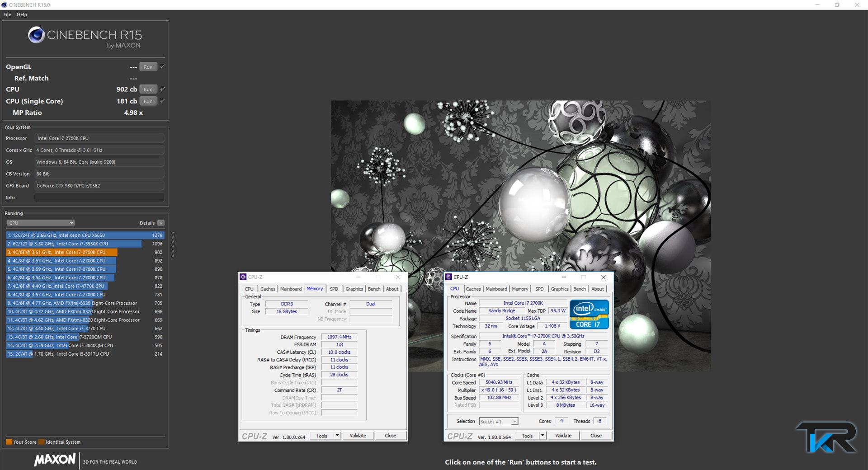The height and width of the screenshot is (470, 868).
Task: Click the Processor field Intel Core i7-2700K
Action: point(99,138)
